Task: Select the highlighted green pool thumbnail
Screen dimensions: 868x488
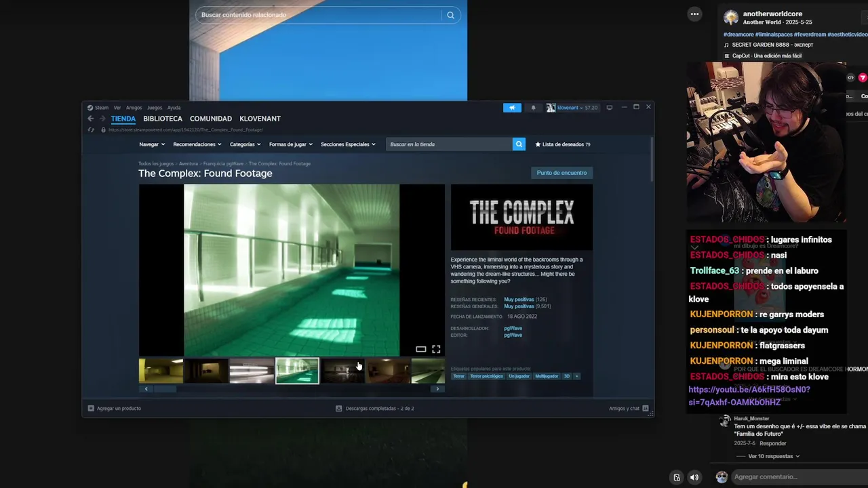Action: 297,371
